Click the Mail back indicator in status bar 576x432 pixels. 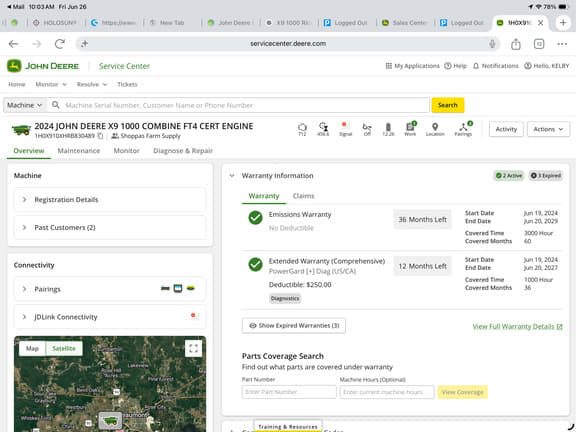[15, 7]
